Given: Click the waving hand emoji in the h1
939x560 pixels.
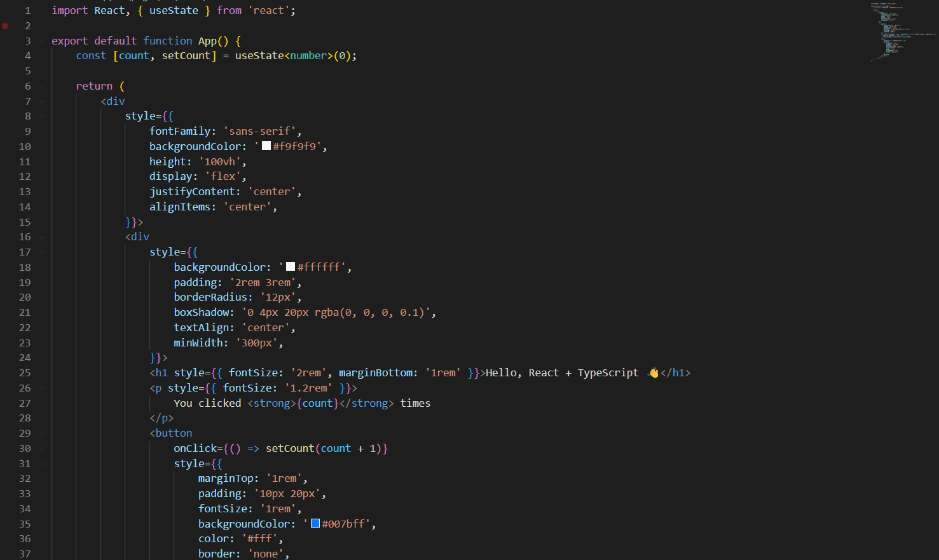Looking at the screenshot, I should (653, 373).
